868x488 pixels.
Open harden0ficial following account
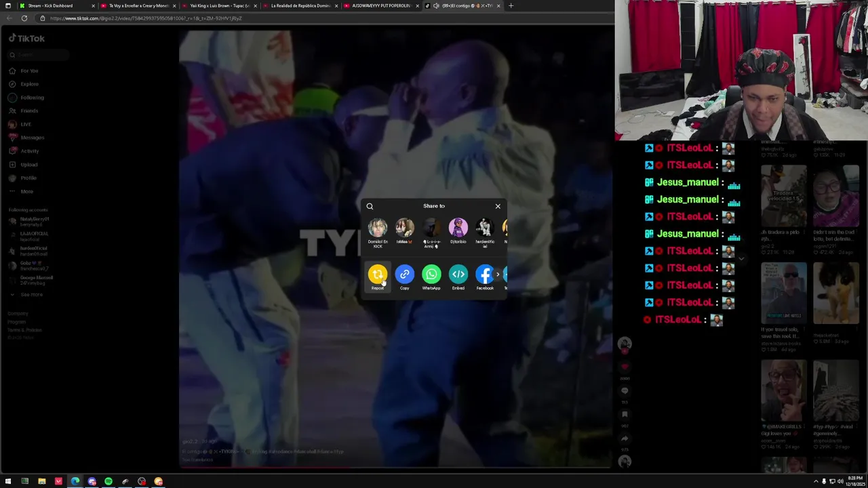(x=28, y=250)
